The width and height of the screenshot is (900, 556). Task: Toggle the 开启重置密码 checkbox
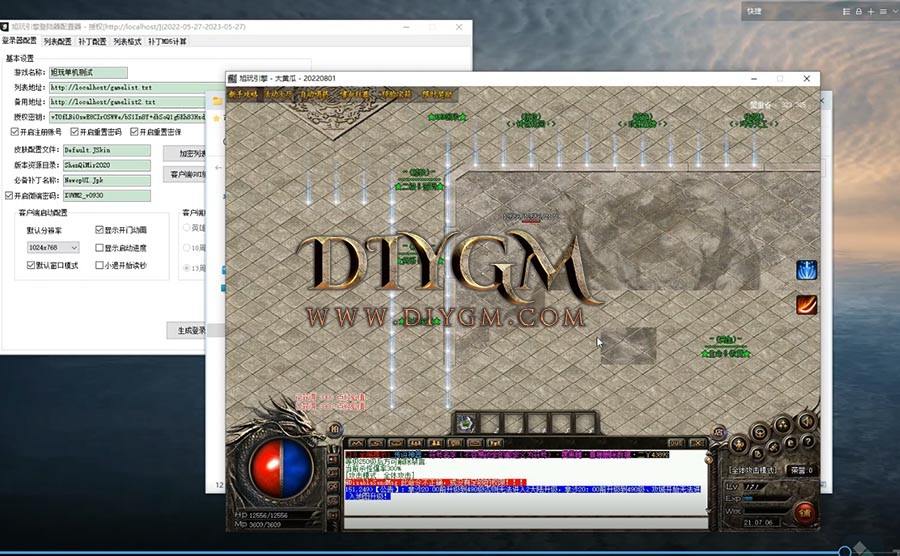coord(75,132)
